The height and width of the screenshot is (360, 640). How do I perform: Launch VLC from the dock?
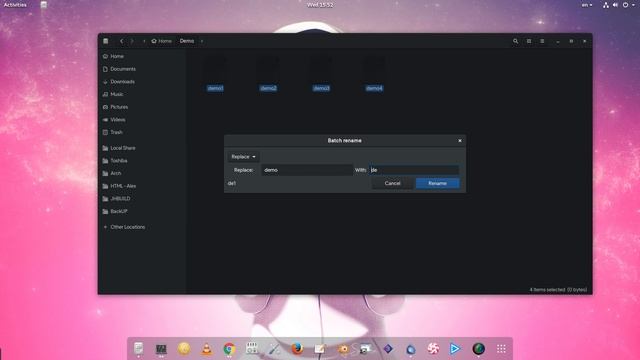coord(207,349)
